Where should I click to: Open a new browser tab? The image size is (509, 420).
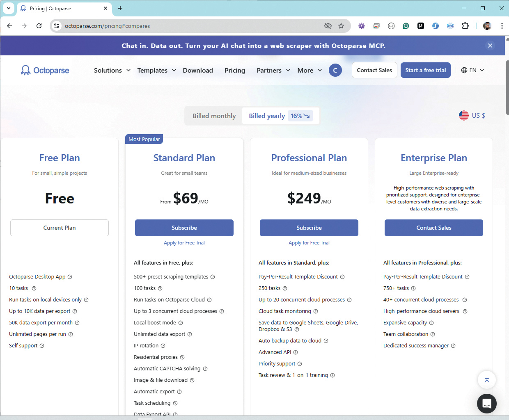coord(120,8)
